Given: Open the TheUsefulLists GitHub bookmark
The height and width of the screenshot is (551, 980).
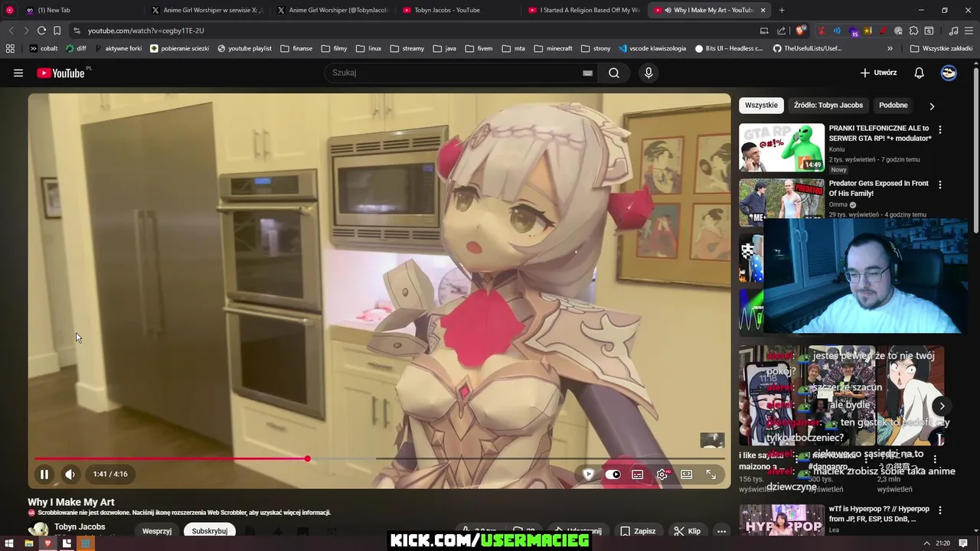Looking at the screenshot, I should [807, 48].
